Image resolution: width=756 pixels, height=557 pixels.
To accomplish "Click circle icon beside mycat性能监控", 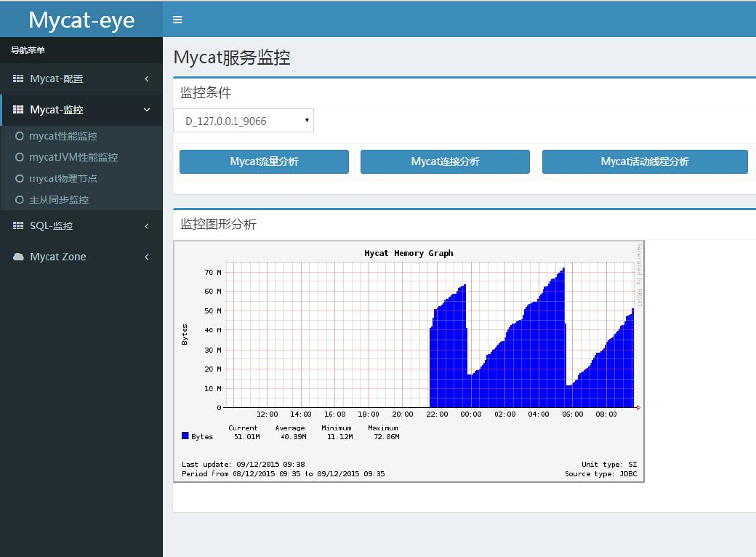I will click(x=20, y=136).
